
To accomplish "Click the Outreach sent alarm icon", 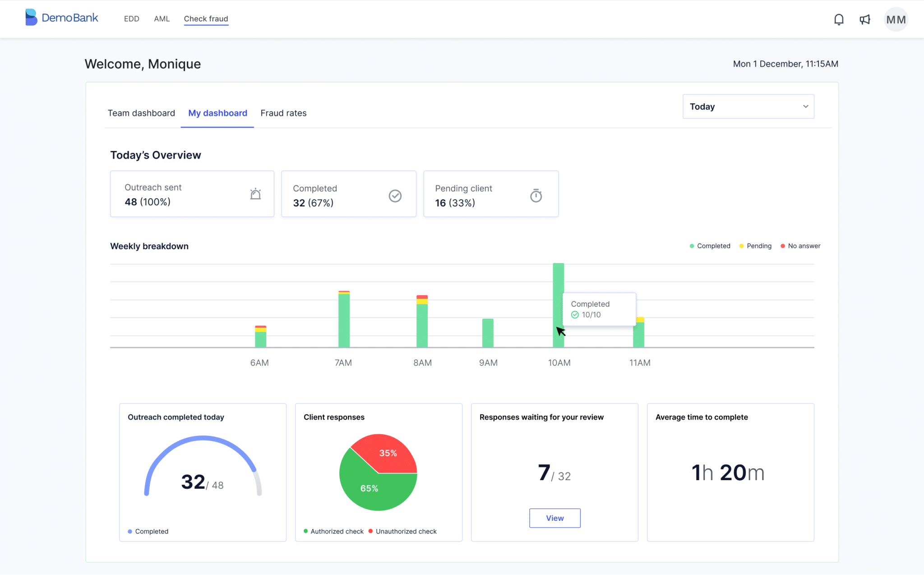I will point(255,194).
